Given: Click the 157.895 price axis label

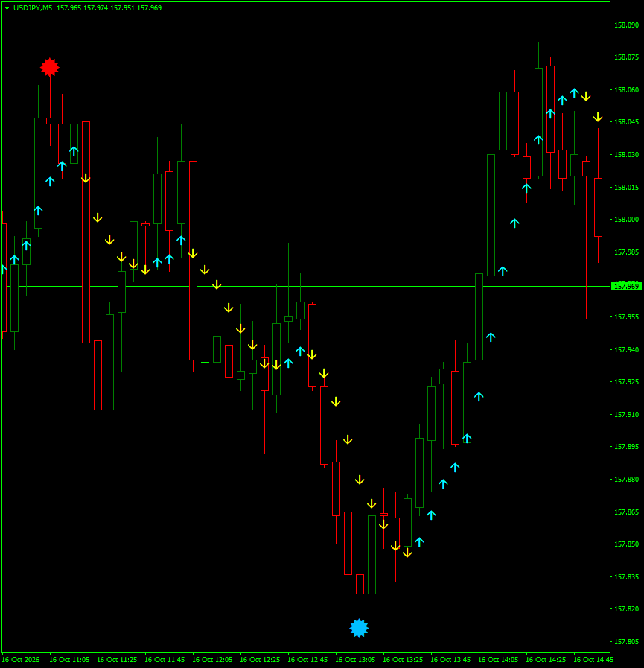Looking at the screenshot, I should point(626,447).
